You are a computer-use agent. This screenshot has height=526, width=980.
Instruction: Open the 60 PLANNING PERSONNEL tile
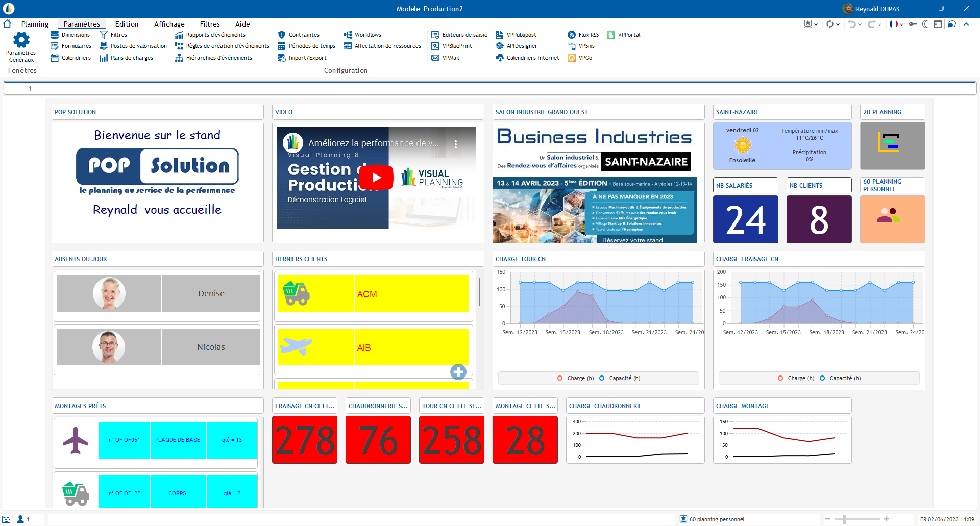tap(892, 219)
